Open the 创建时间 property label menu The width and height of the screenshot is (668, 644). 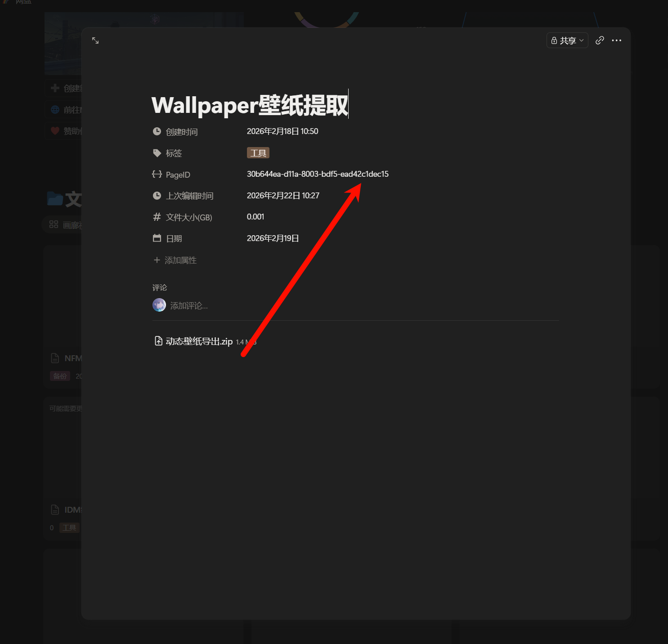(182, 132)
